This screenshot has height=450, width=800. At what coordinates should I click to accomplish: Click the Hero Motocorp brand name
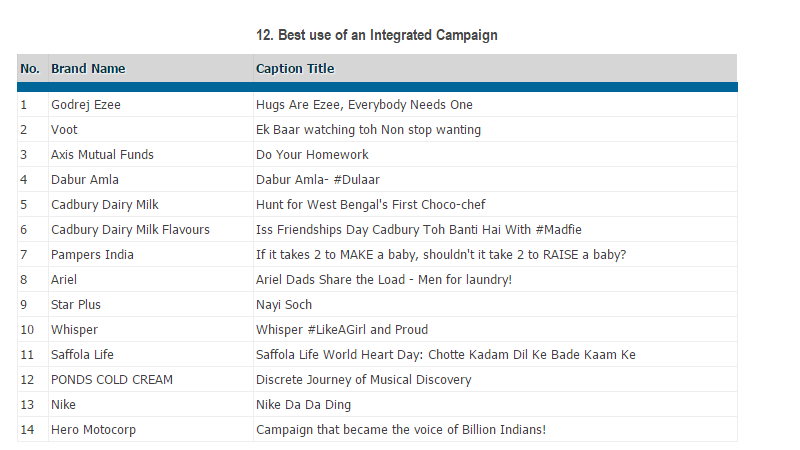(93, 430)
